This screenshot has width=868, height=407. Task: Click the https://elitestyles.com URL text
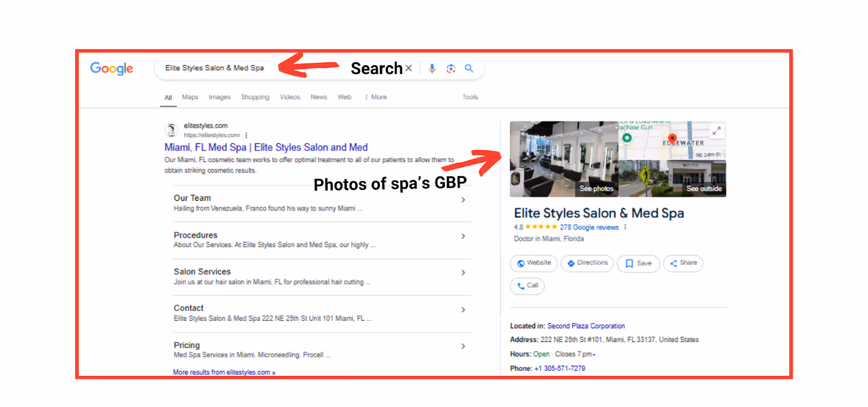212,135
